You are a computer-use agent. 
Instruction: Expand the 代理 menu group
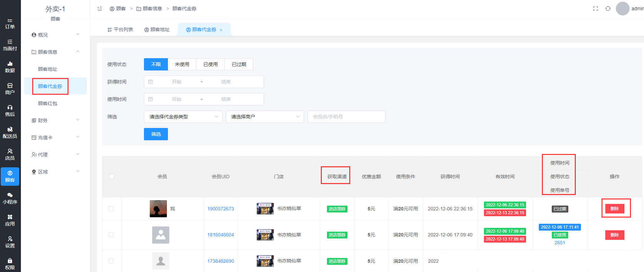pyautogui.click(x=56, y=155)
